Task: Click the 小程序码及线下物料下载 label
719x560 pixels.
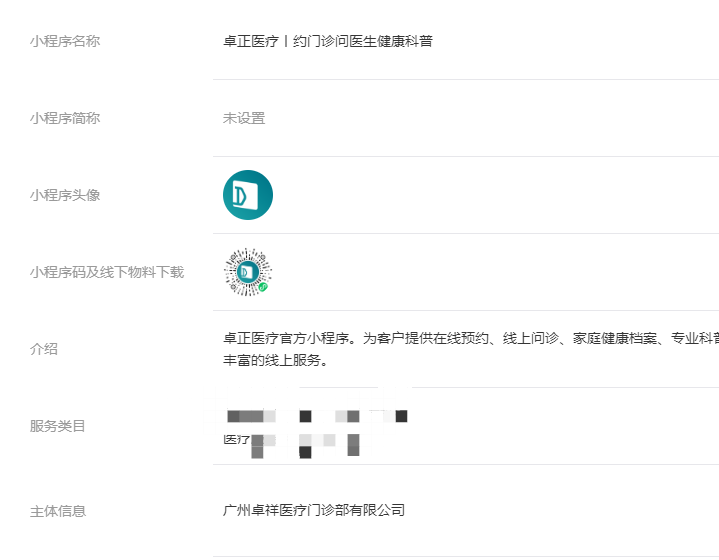Action: (x=107, y=272)
